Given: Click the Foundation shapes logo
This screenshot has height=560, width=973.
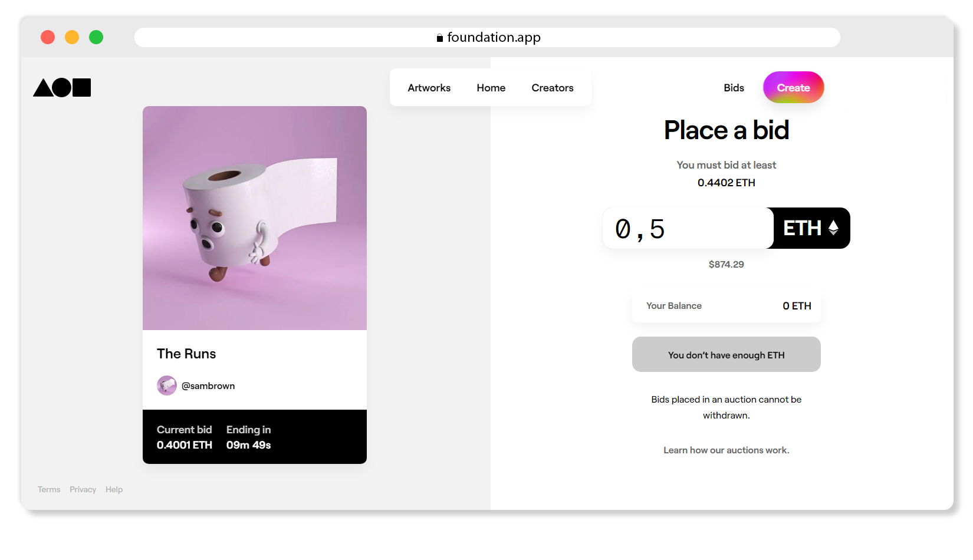Looking at the screenshot, I should tap(62, 87).
